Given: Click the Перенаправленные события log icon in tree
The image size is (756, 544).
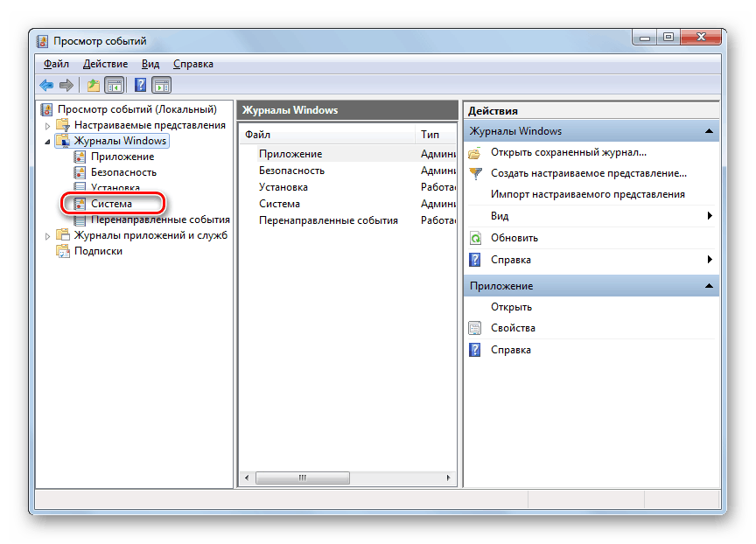Looking at the screenshot, I should click(80, 220).
